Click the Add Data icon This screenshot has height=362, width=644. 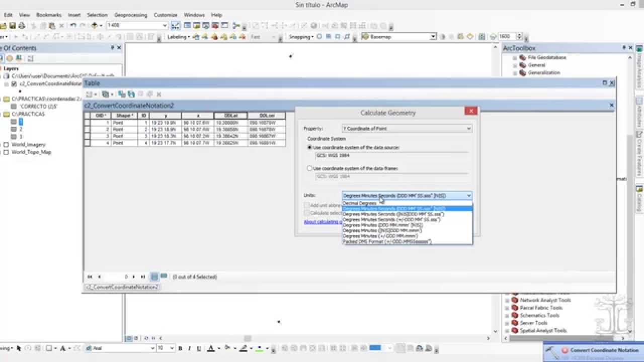click(95, 26)
